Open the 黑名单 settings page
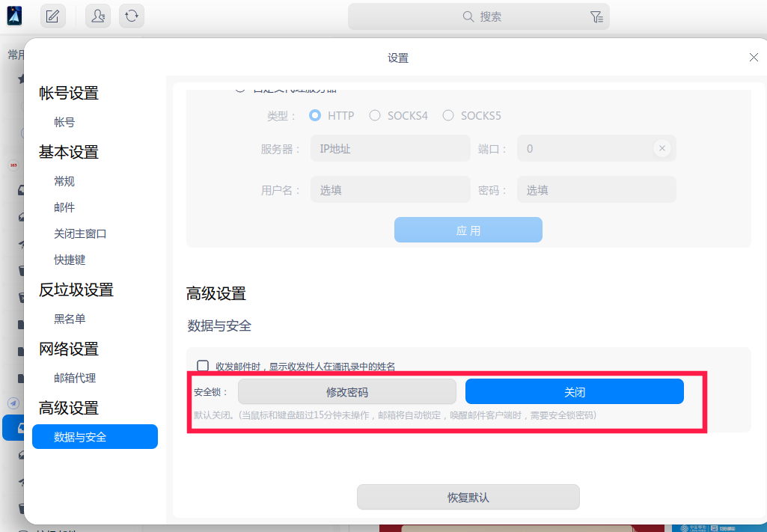The height and width of the screenshot is (532, 767). (70, 319)
